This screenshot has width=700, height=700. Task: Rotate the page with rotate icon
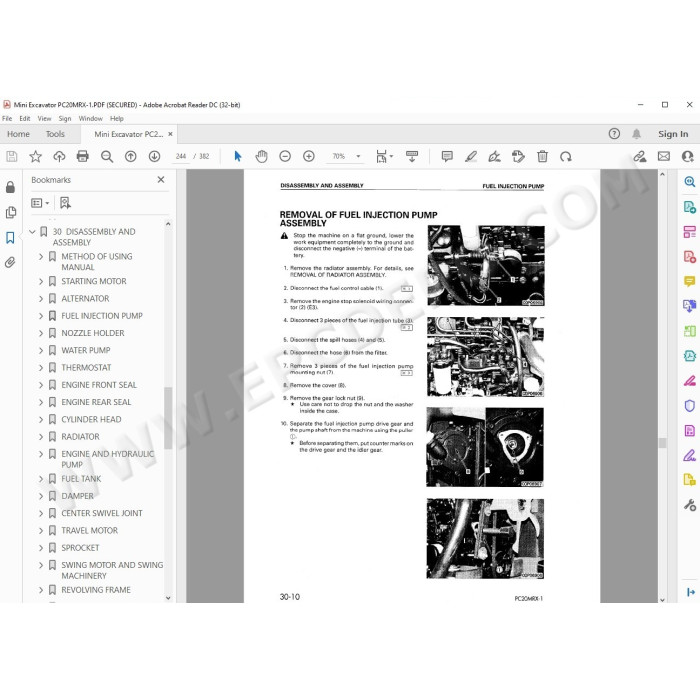click(x=566, y=156)
